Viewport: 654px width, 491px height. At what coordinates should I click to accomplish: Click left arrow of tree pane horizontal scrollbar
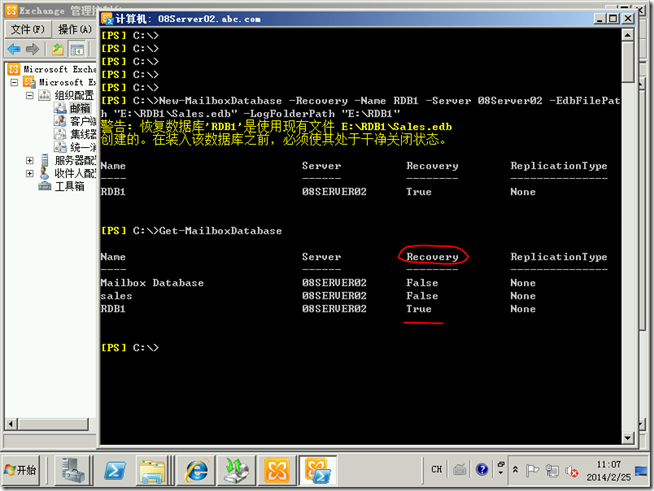click(10, 424)
